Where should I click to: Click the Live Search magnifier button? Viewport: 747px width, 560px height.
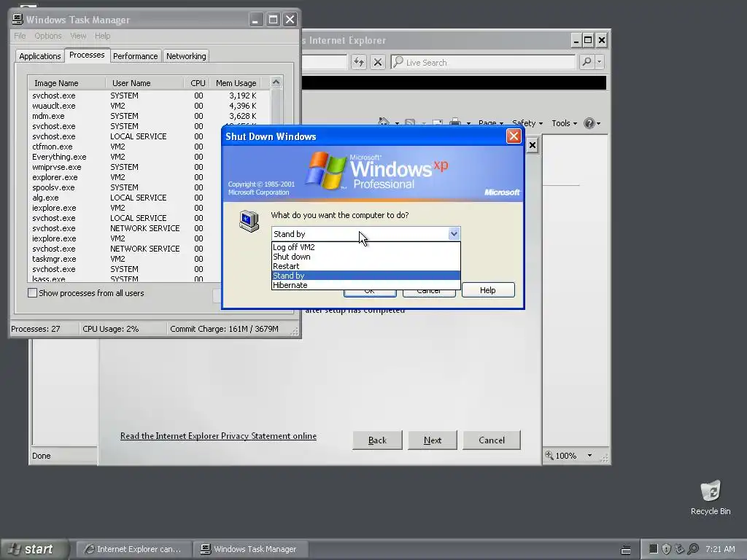[x=587, y=62]
